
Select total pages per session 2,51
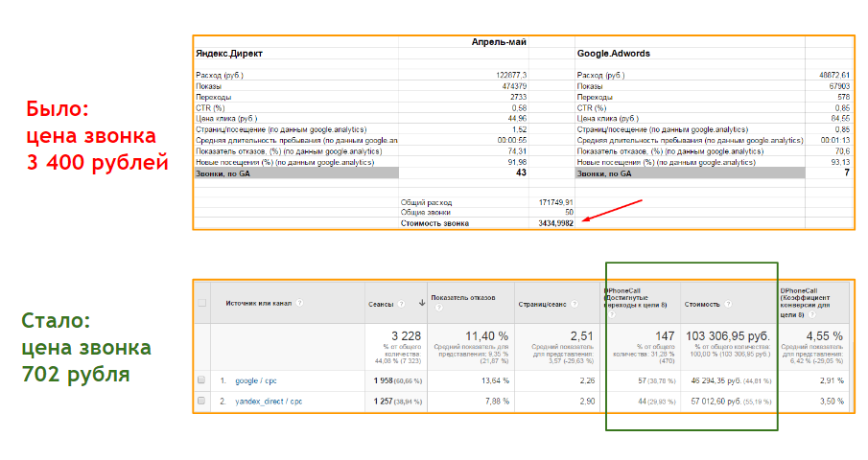[582, 336]
